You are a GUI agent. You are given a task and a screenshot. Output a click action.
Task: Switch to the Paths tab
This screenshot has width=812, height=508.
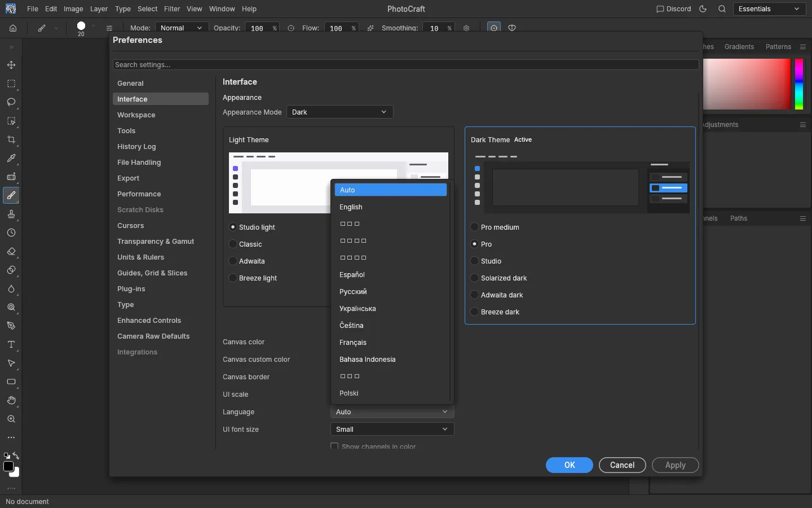(x=739, y=218)
